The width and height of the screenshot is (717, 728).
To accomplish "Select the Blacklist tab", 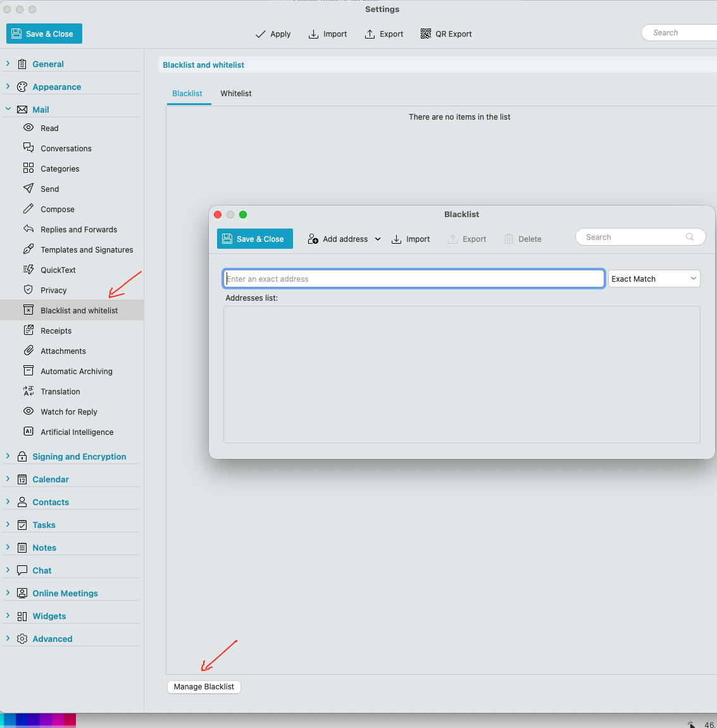I will [x=187, y=94].
